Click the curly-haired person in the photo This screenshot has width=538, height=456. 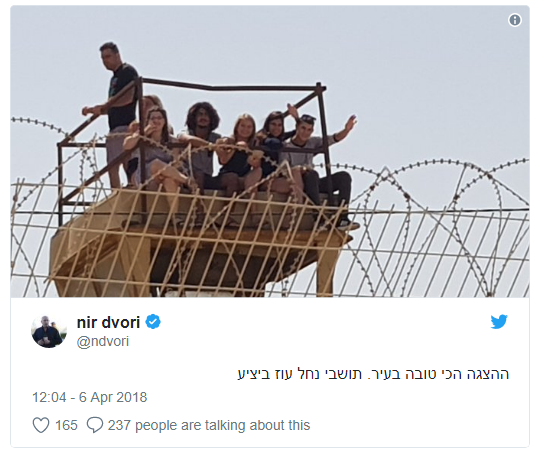pyautogui.click(x=201, y=144)
